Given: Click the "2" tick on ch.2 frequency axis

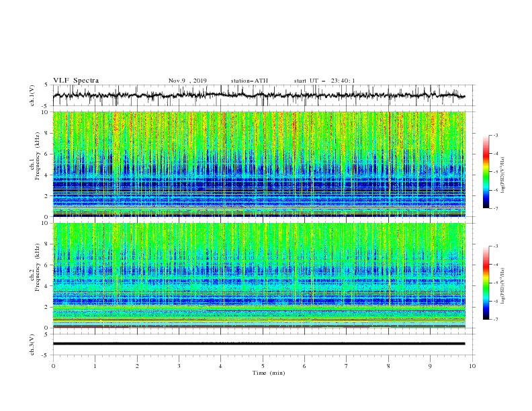Looking at the screenshot, I should pos(47,307).
